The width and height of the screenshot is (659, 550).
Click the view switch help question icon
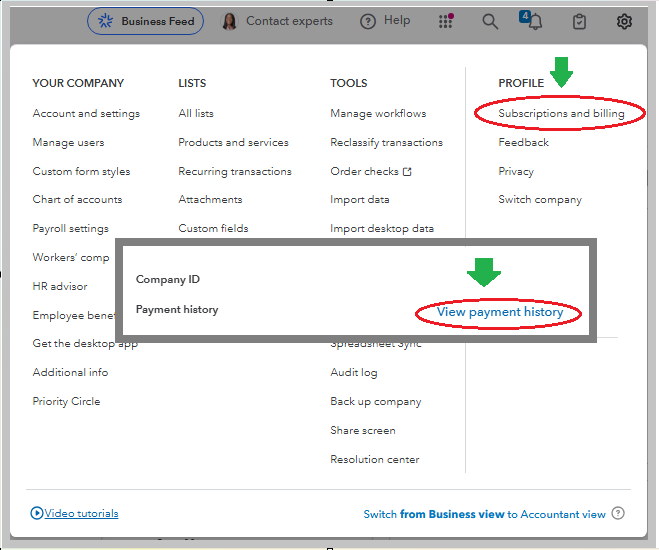[x=618, y=513]
